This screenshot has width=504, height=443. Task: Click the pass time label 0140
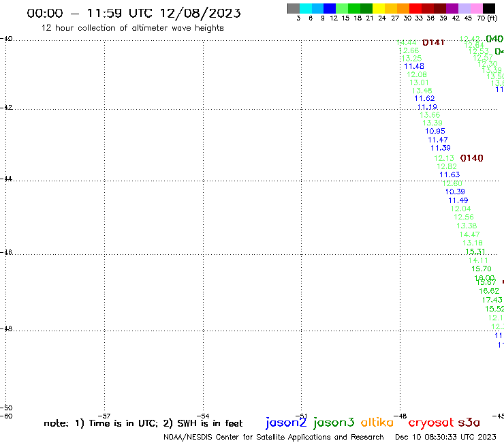(471, 158)
